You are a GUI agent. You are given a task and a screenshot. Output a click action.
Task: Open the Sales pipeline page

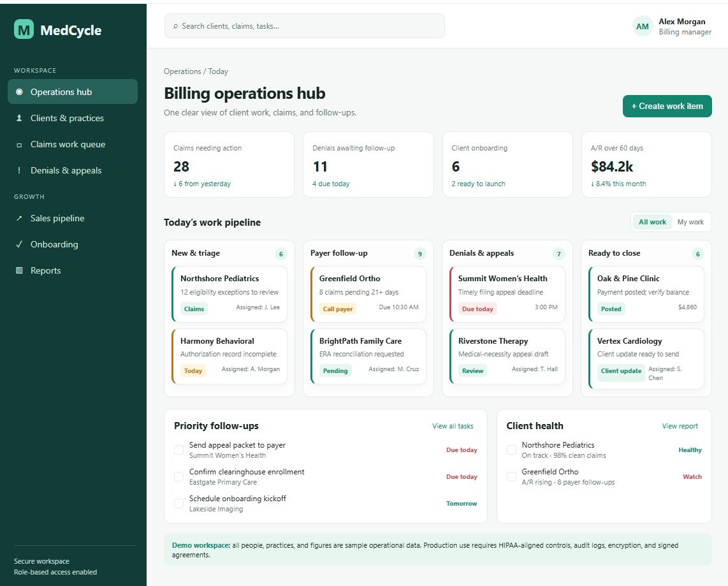point(73,218)
